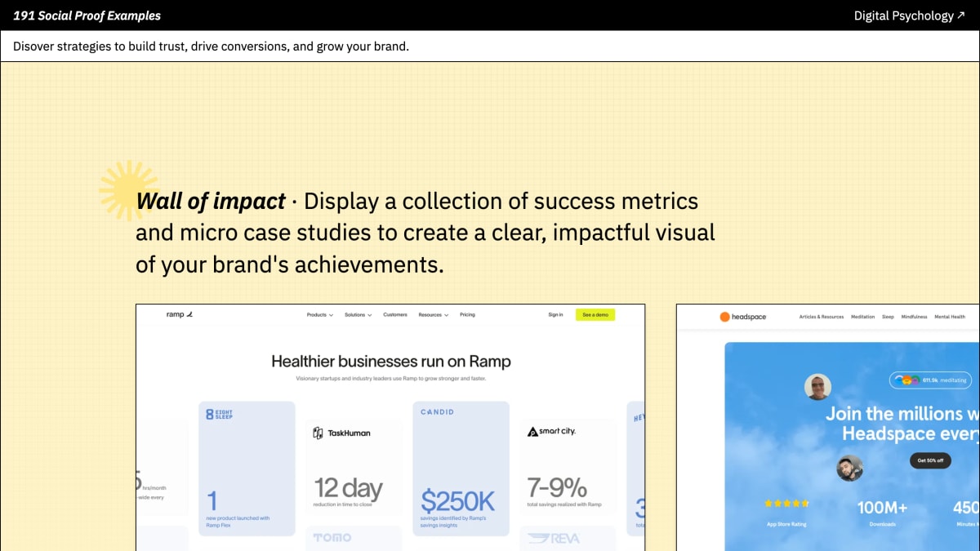Open the Digital Psychology external link
Viewport: 980px width, 551px height.
(x=909, y=16)
